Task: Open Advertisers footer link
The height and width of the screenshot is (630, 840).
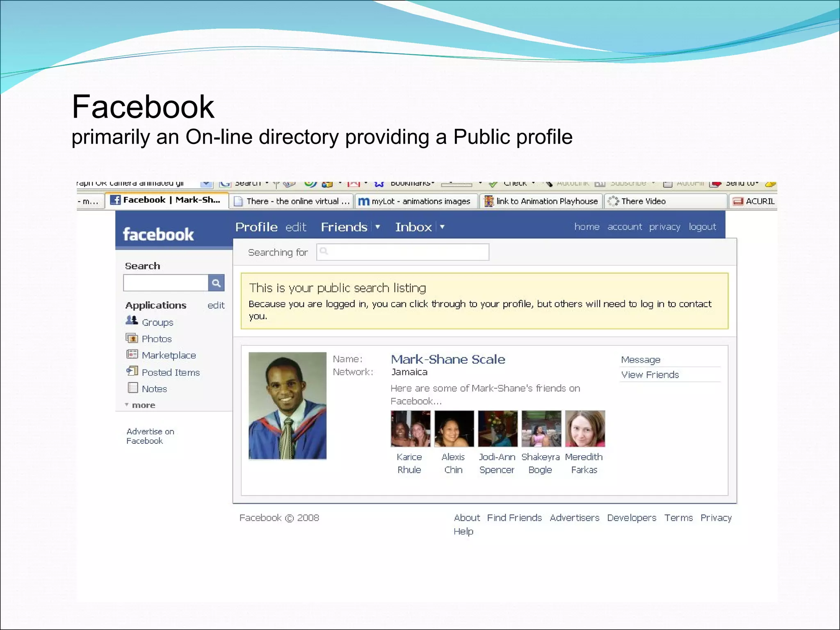Action: (574, 518)
